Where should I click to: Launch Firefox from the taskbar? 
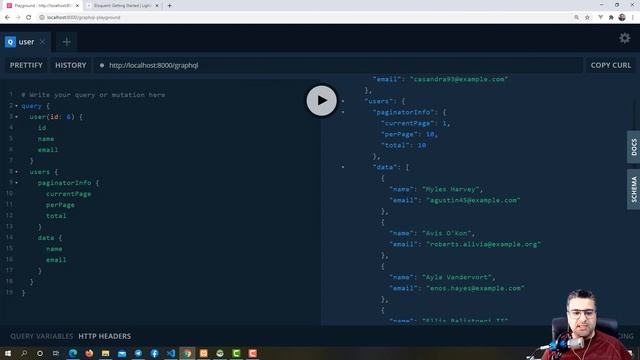(89, 353)
